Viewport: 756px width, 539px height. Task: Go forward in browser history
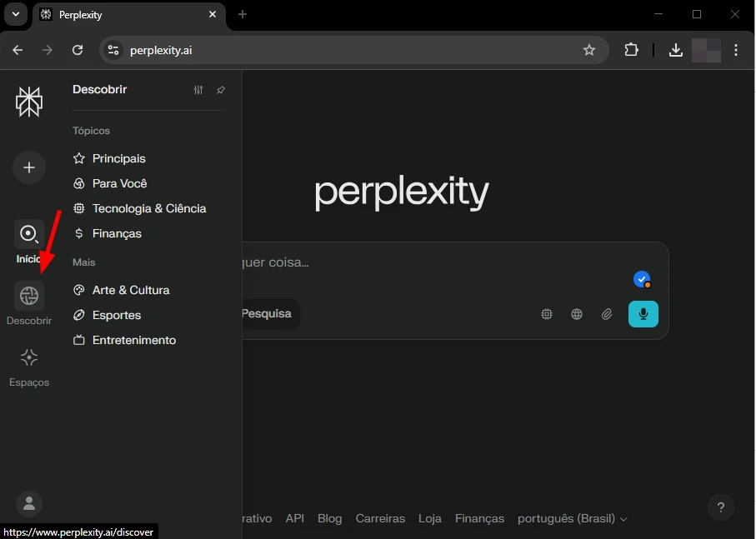(48, 50)
